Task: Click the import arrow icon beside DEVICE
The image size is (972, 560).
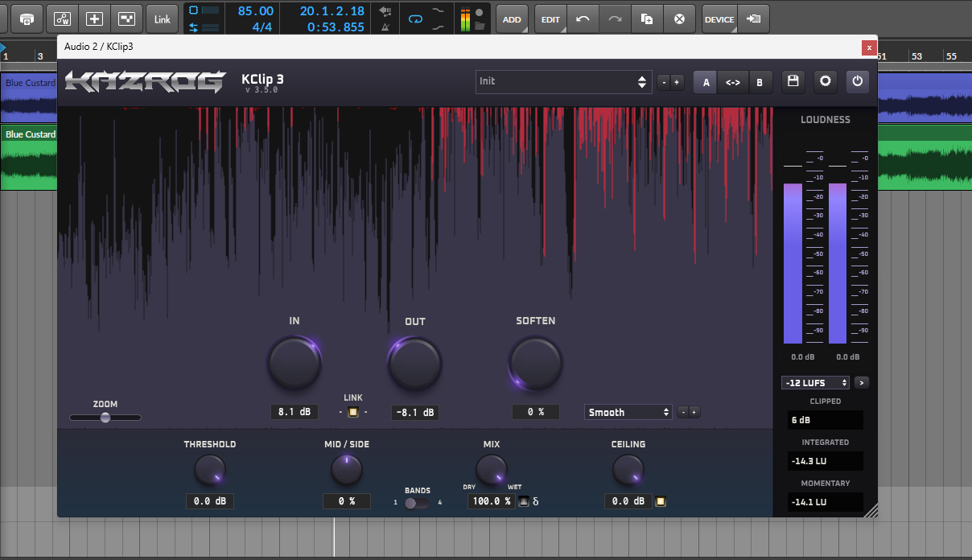Action: (753, 19)
